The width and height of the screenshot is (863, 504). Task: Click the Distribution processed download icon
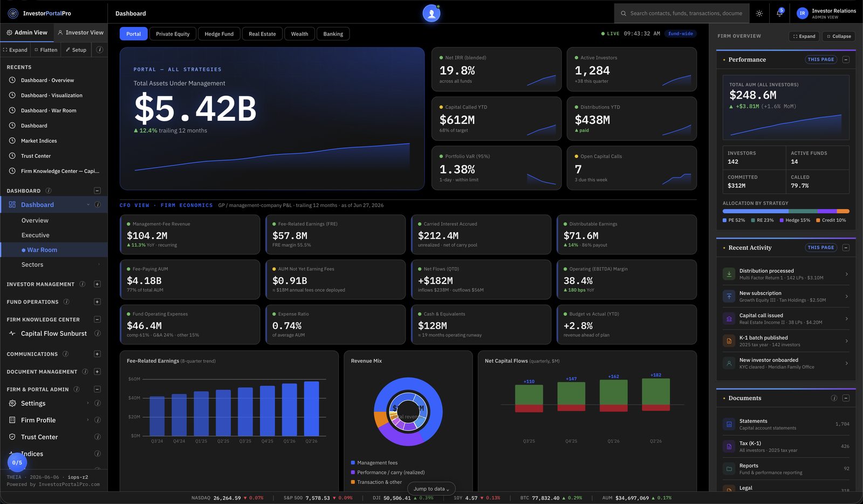click(729, 274)
